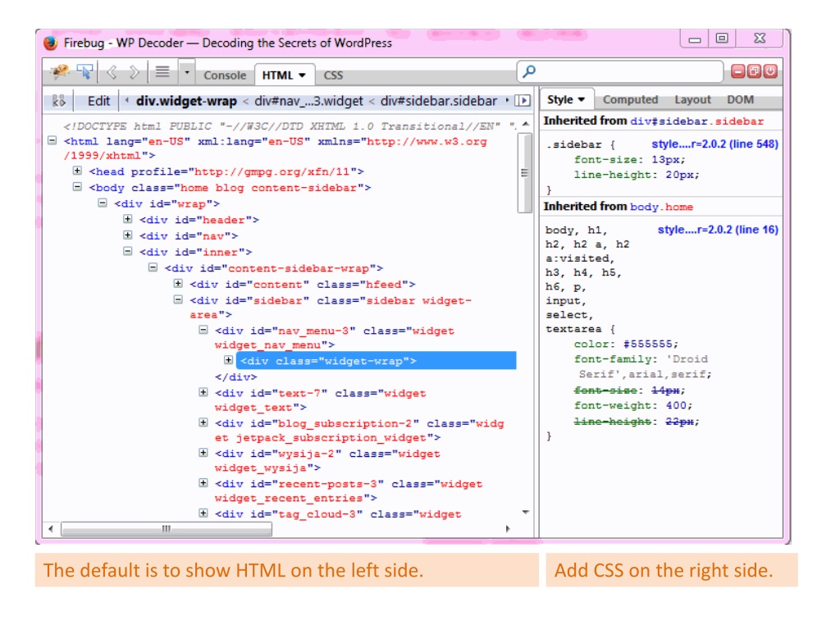Collapse the nav_menu-3 widget node

[203, 330]
